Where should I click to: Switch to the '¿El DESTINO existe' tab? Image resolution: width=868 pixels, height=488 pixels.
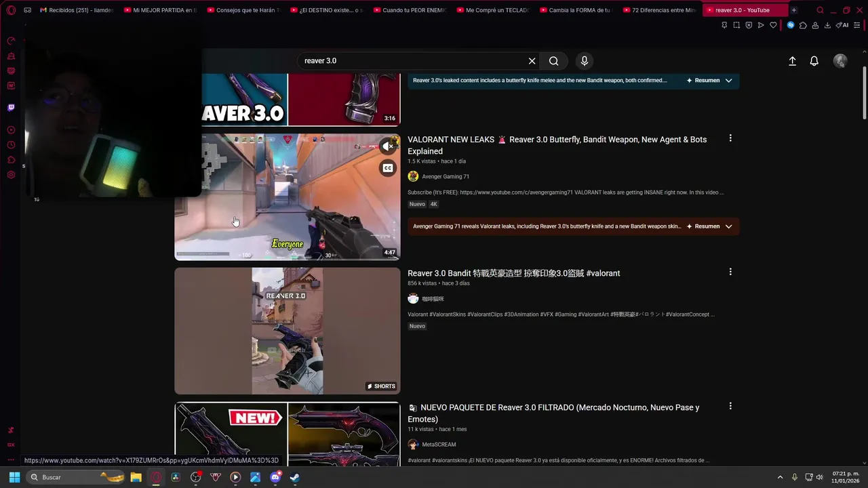[327, 10]
